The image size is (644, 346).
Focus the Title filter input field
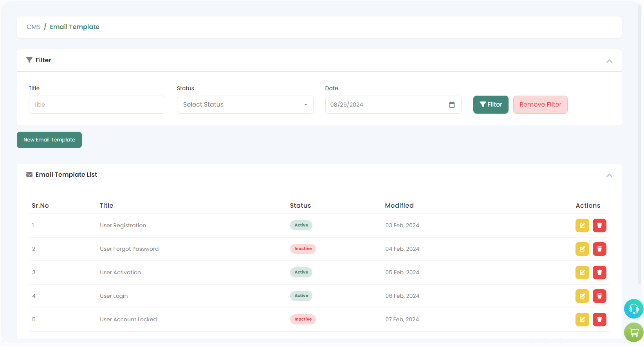pyautogui.click(x=97, y=105)
